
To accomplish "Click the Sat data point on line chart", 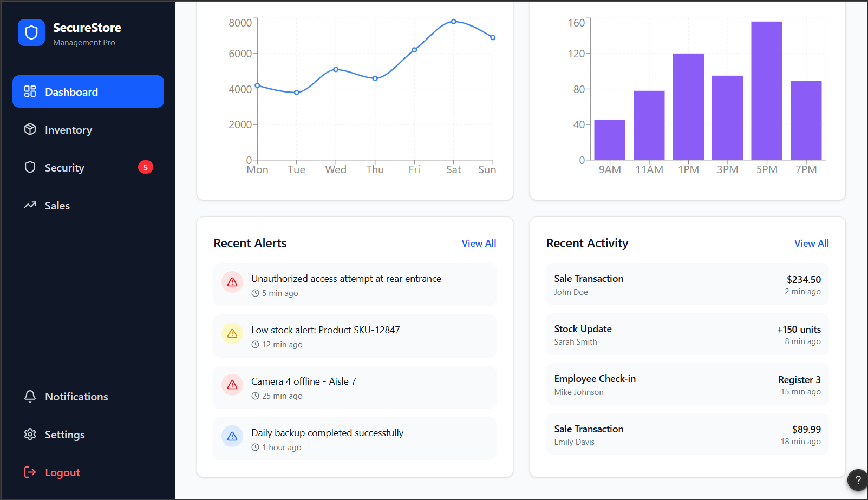I will [x=454, y=22].
